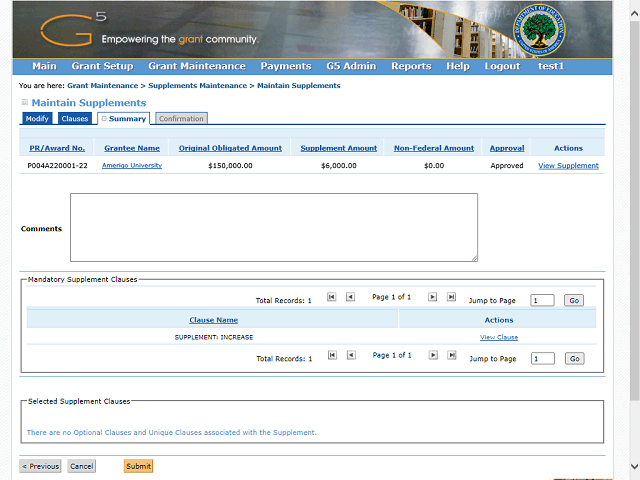Click the Submit button

tap(138, 466)
